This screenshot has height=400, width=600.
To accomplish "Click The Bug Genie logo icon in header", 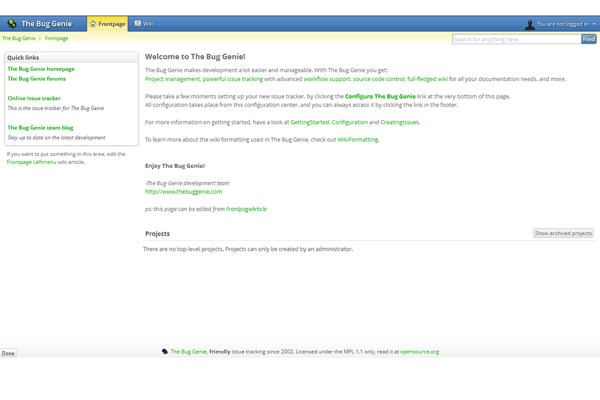I will coord(12,23).
